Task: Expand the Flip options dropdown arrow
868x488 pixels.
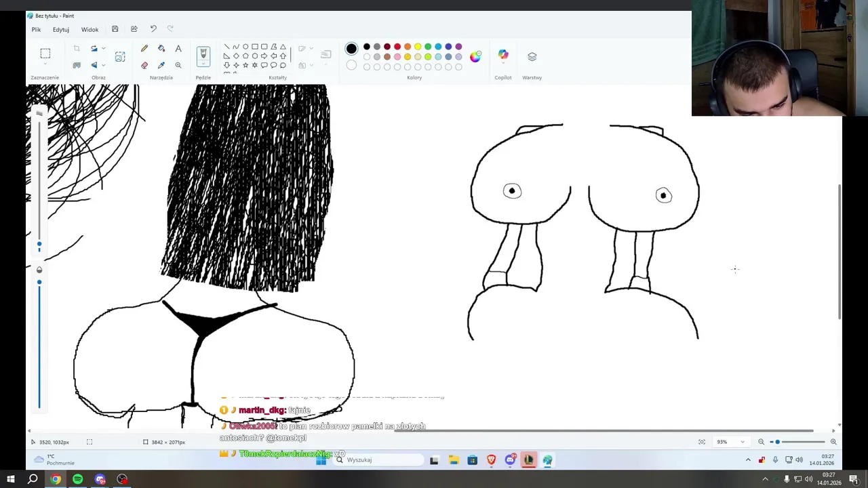Action: 103,65
